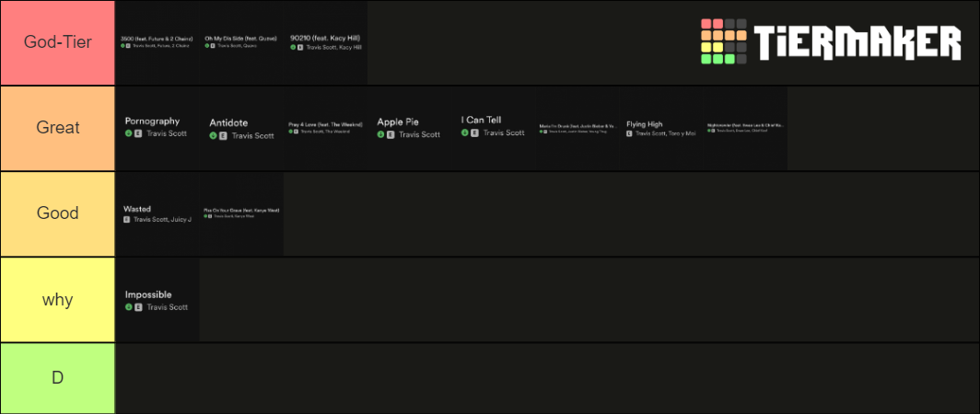This screenshot has height=414, width=980.
Task: Select the God-Tier row label
Action: pyautogui.click(x=57, y=42)
